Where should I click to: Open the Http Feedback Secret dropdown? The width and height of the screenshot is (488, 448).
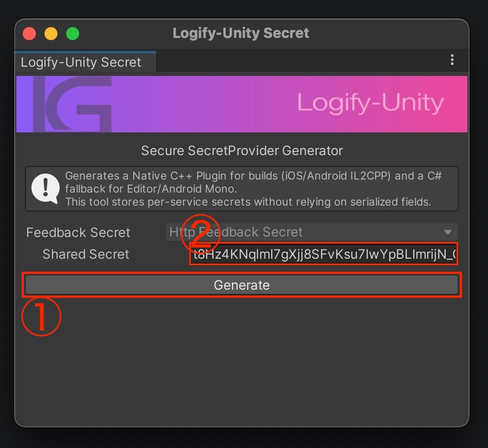click(x=311, y=233)
